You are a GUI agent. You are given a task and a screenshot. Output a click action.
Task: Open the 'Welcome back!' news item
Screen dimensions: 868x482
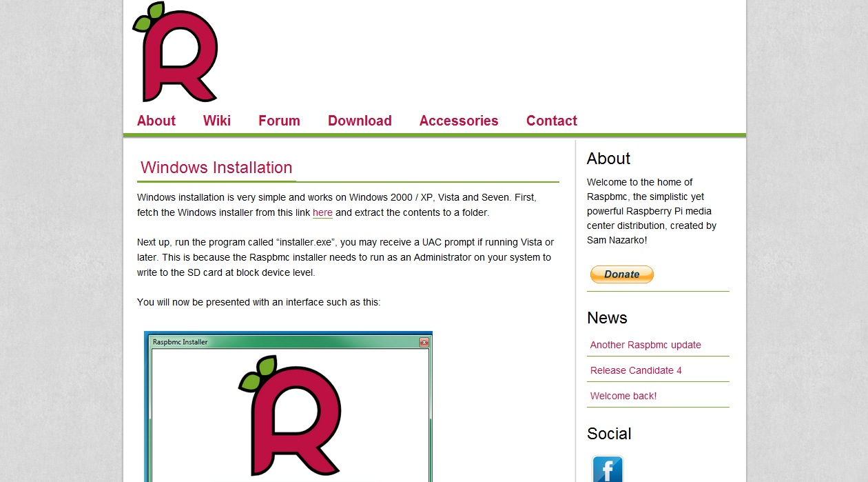(623, 396)
